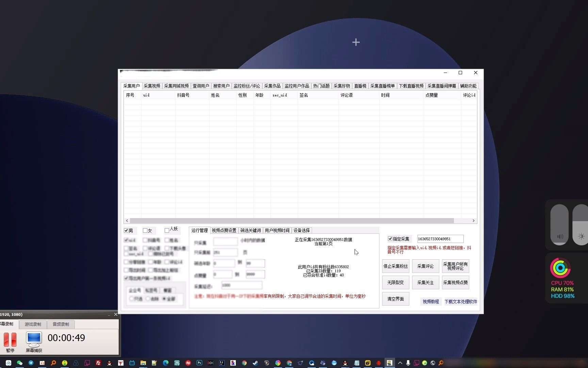Click the 点赞量 column header
Viewport: 588px width, 368px height.
(x=442, y=95)
